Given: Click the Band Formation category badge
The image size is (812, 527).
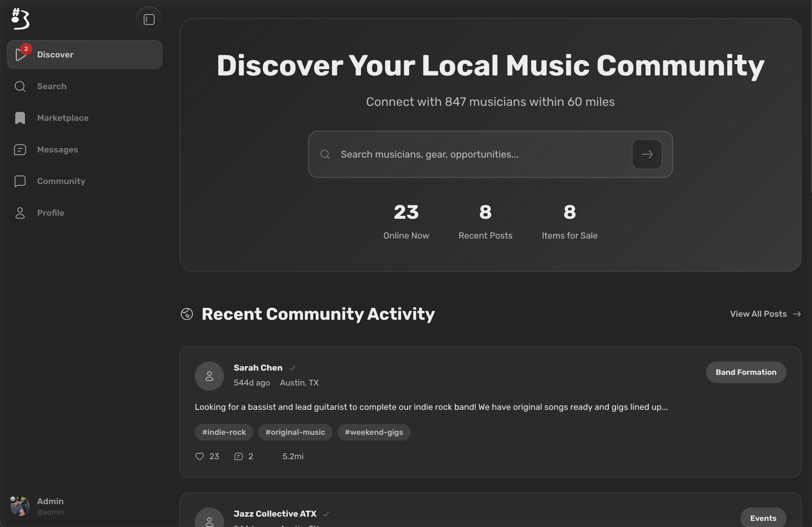Looking at the screenshot, I should pyautogui.click(x=746, y=372).
